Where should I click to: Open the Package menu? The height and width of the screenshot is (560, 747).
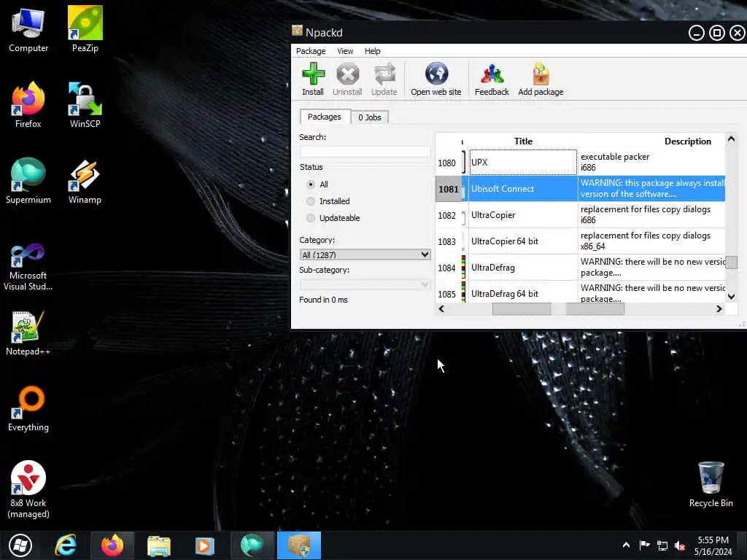[x=311, y=51]
